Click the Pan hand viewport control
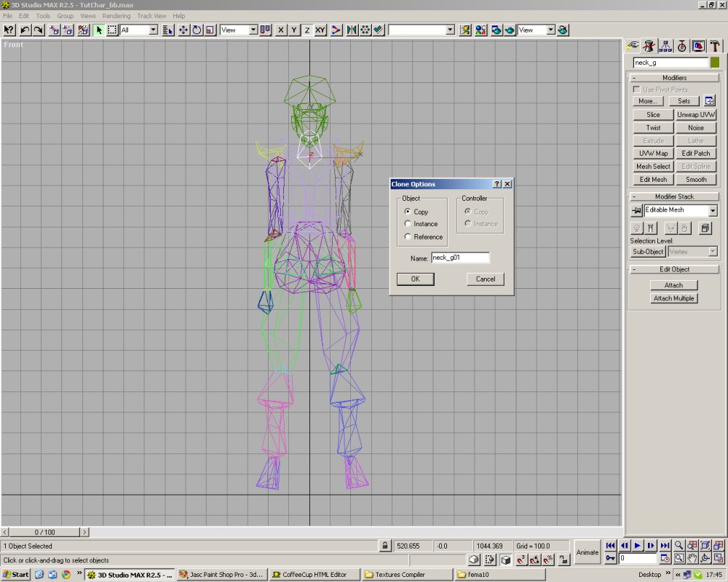Viewport: 728px width, 582px height. coord(692,558)
